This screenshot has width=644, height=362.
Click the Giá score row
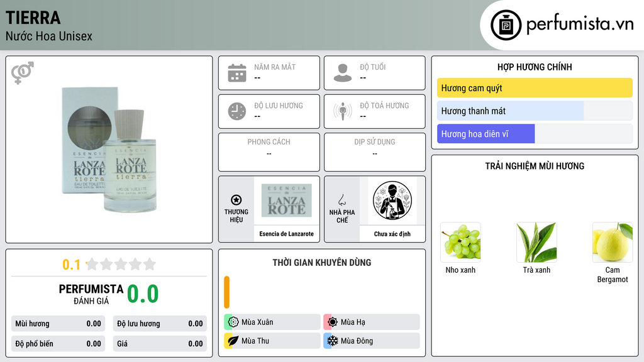160,344
